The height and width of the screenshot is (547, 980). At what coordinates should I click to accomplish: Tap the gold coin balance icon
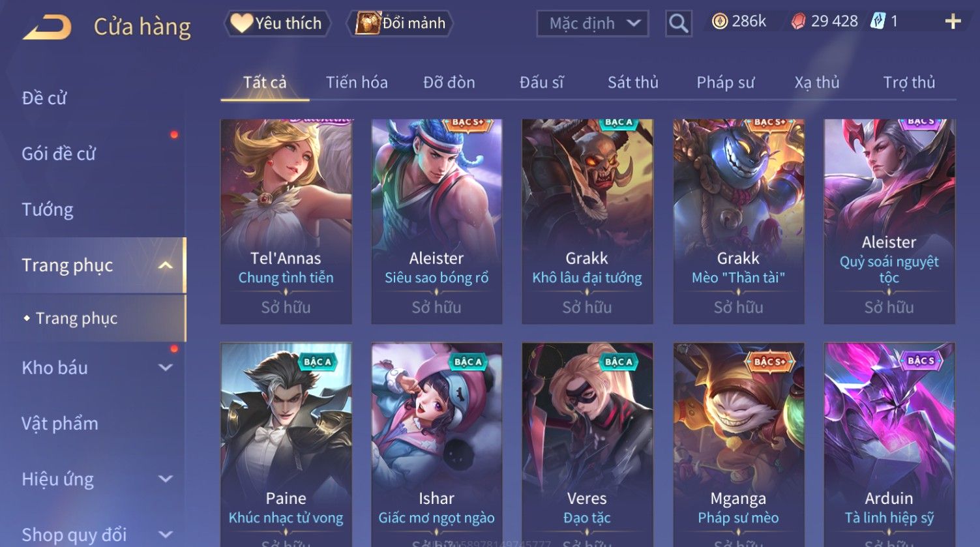click(x=719, y=22)
